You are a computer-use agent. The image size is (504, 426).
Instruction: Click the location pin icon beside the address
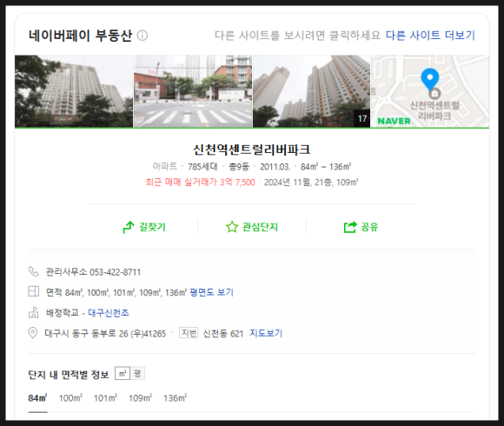tap(33, 333)
